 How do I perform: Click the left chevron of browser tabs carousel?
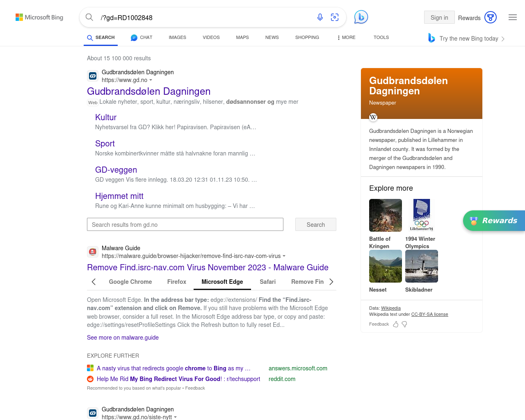(x=94, y=282)
